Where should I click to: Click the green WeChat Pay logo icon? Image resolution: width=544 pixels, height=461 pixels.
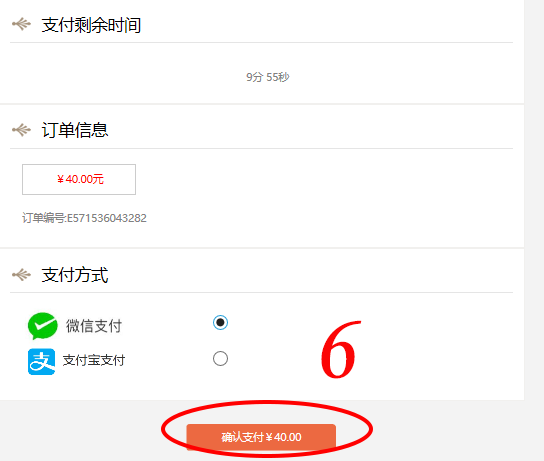(x=43, y=326)
